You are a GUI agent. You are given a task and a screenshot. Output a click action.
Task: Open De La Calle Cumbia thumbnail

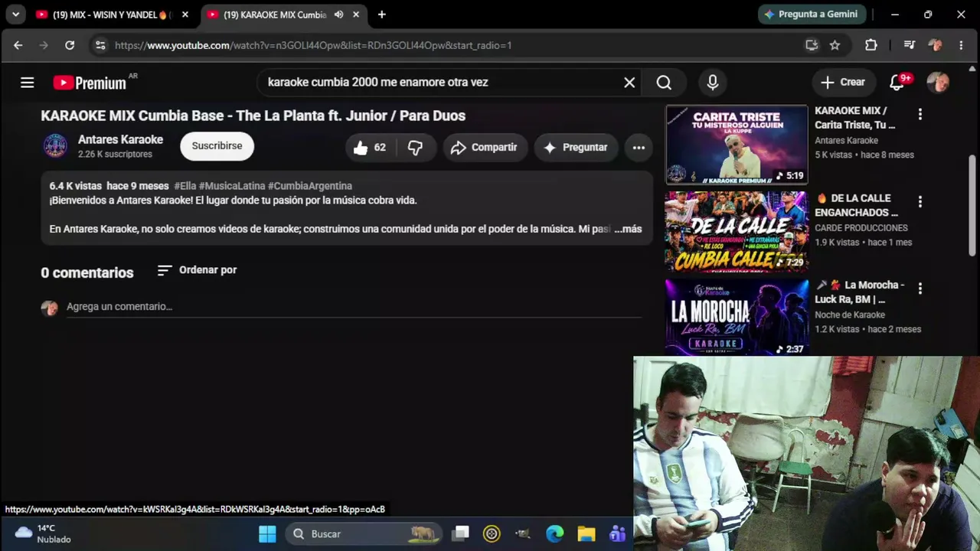tap(737, 232)
